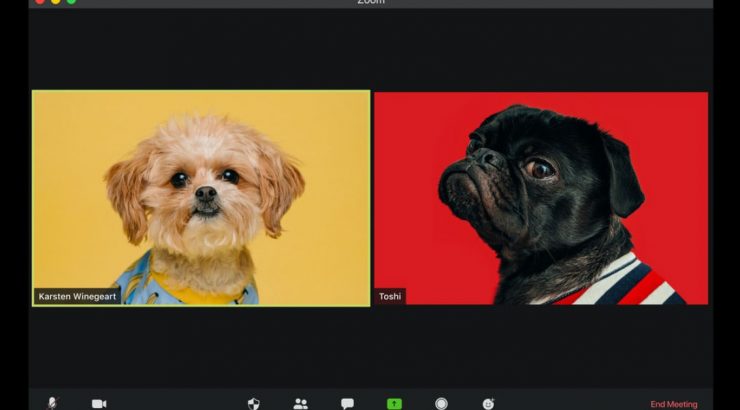Click the Toshi name label

[390, 296]
